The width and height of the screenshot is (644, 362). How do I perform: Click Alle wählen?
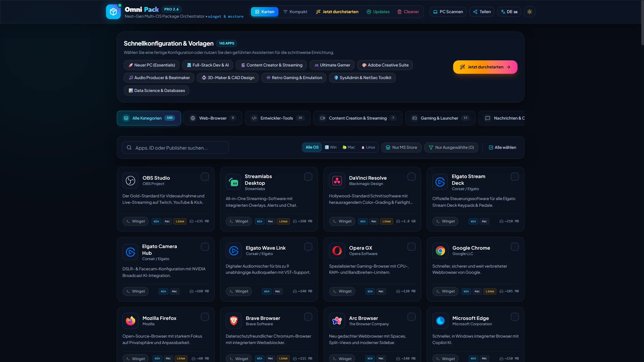[x=502, y=147]
